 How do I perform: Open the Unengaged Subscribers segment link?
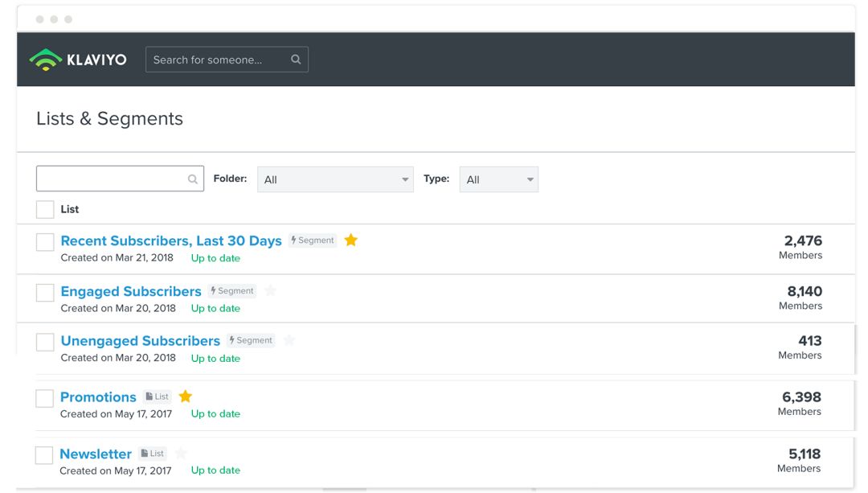(141, 341)
